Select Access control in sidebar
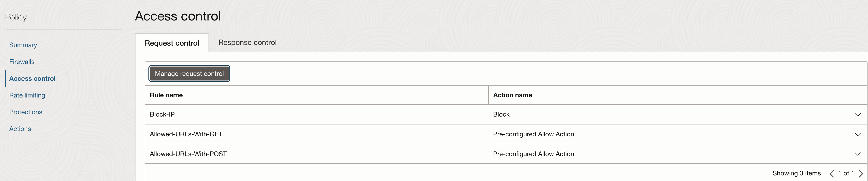Screen dimensions: 868x181 coord(32,78)
